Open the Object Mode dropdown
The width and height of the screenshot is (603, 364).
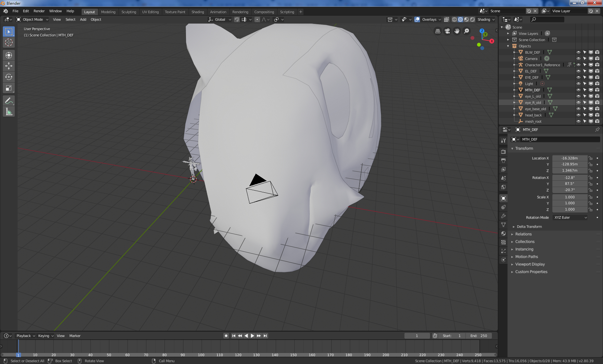point(33,19)
